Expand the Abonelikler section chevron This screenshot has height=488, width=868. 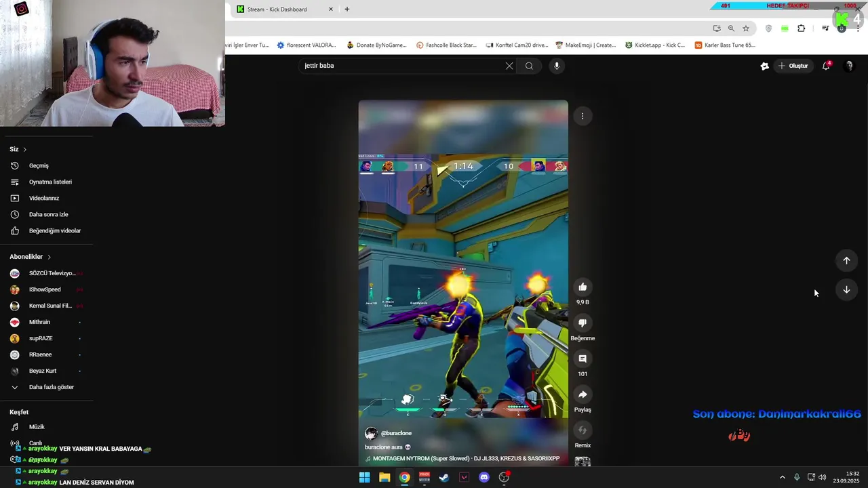point(49,257)
